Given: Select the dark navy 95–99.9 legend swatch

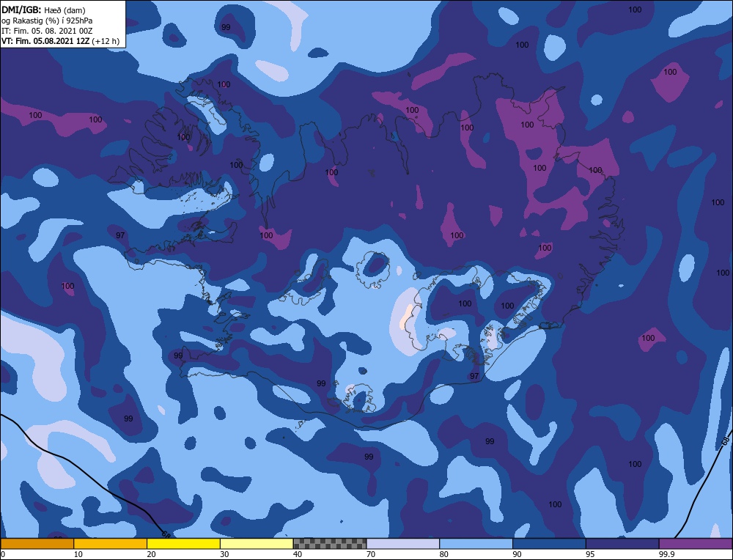Looking at the screenshot, I should tap(622, 544).
